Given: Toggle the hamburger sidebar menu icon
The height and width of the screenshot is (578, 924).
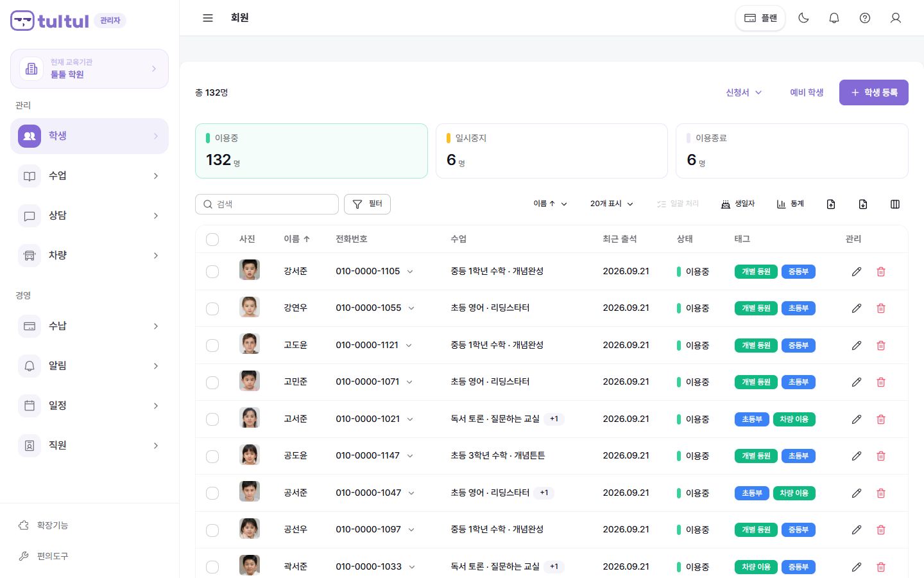Looking at the screenshot, I should pyautogui.click(x=208, y=18).
